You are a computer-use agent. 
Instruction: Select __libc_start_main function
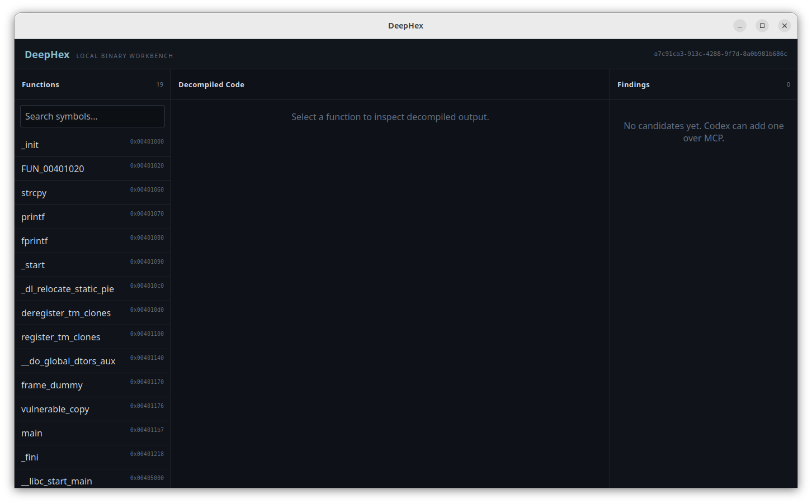click(92, 479)
